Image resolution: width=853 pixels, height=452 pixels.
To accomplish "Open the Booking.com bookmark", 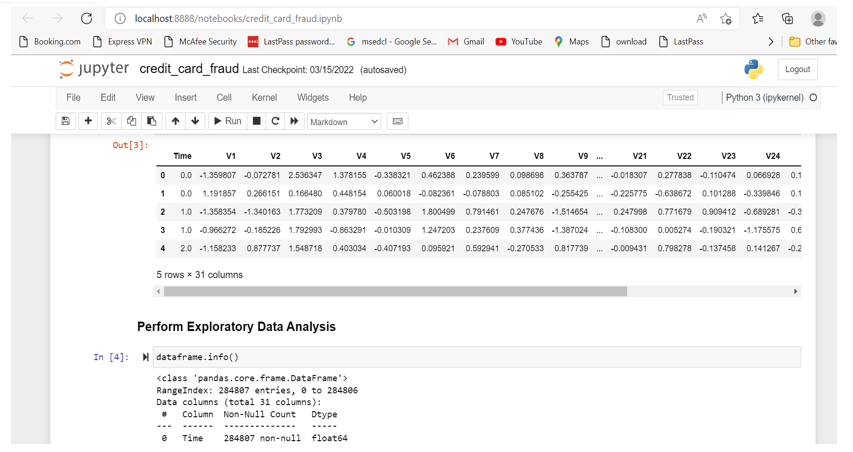I will [x=50, y=41].
